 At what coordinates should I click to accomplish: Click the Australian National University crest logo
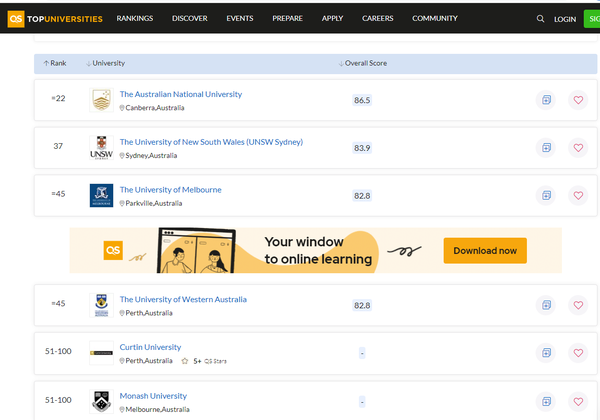pos(101,100)
